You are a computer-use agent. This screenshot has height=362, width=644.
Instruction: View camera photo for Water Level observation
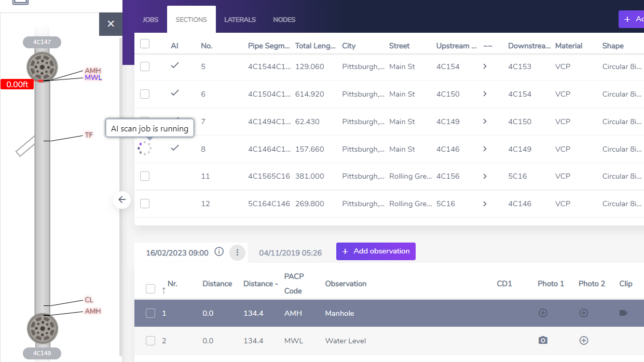coord(543,340)
